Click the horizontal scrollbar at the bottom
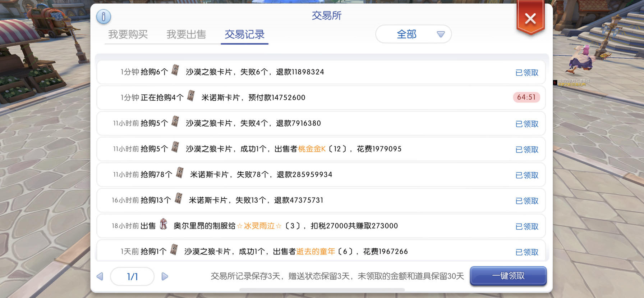This screenshot has width=644, height=298. (x=322, y=290)
